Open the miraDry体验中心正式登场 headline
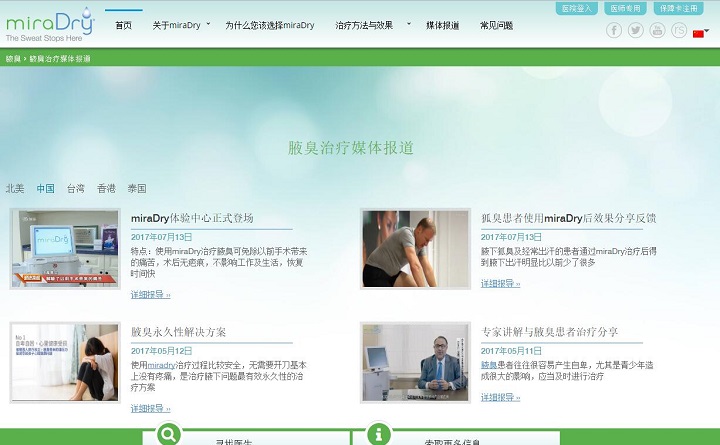 [x=192, y=218]
